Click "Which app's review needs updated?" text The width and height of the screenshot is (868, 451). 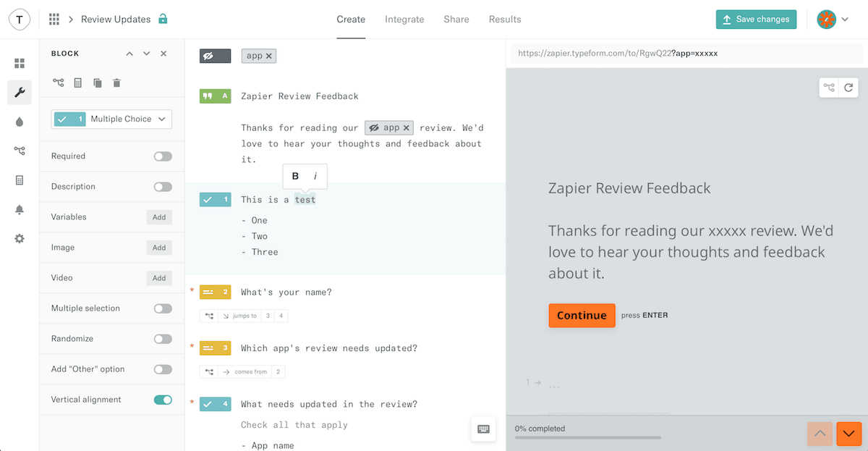tap(329, 348)
